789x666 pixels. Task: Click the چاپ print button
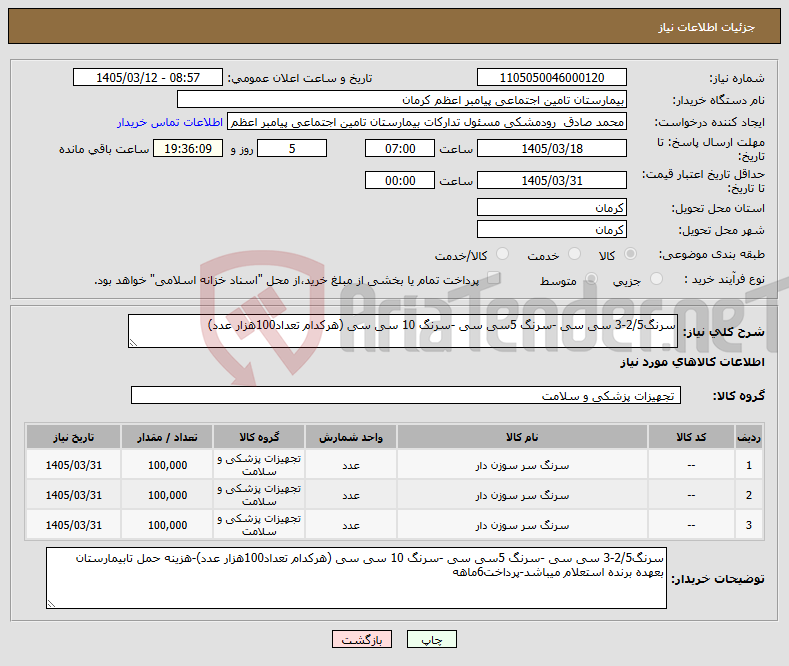point(432,639)
